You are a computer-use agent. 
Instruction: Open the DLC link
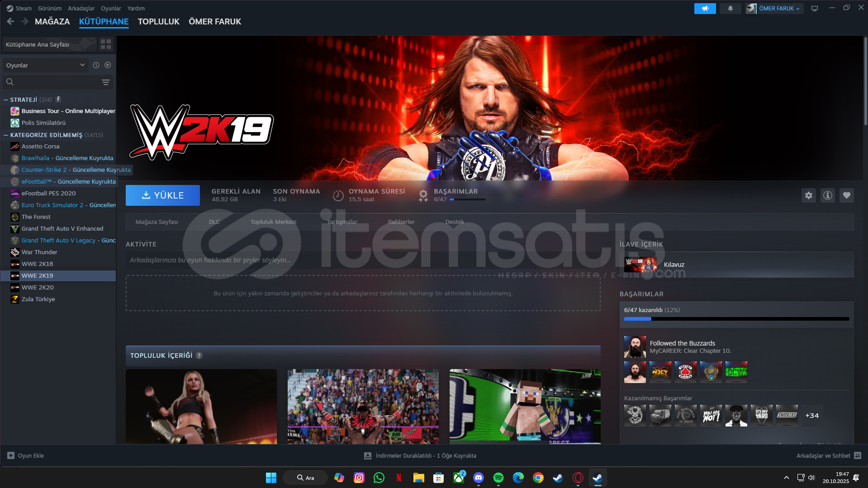click(214, 222)
